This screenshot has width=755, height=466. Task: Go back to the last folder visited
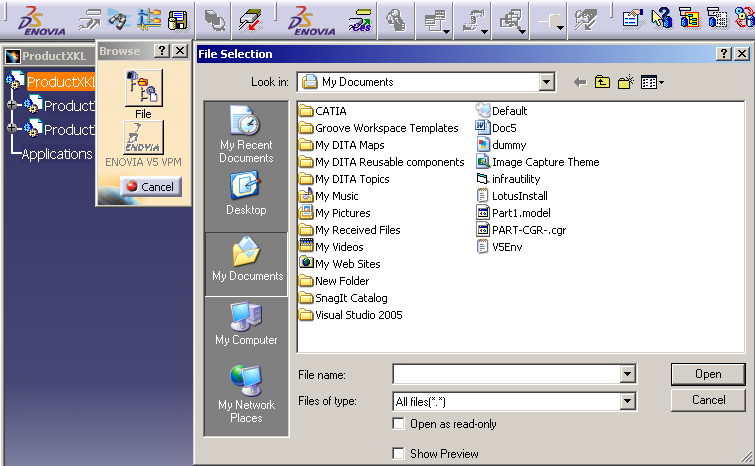click(x=579, y=82)
